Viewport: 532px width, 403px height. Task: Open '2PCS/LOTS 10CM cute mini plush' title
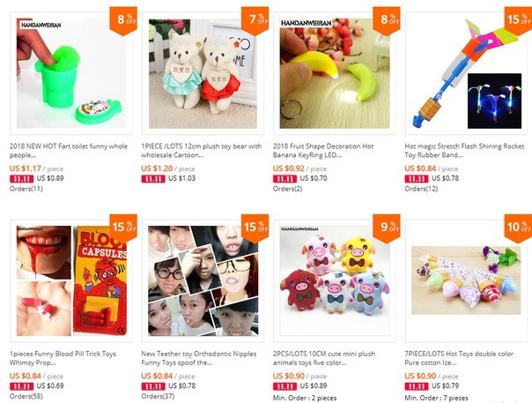pyautogui.click(x=324, y=358)
